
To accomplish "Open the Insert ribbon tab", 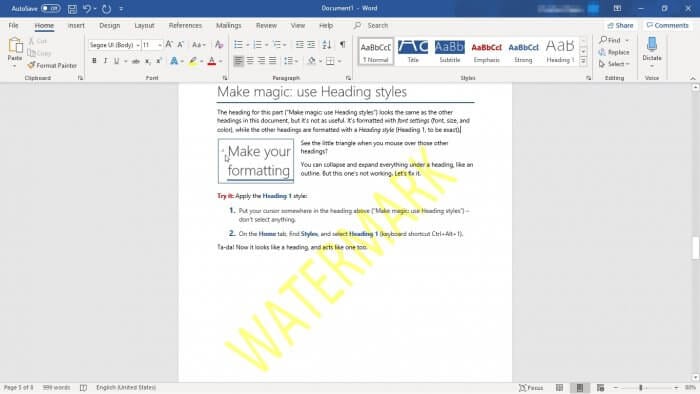I will tap(76, 25).
